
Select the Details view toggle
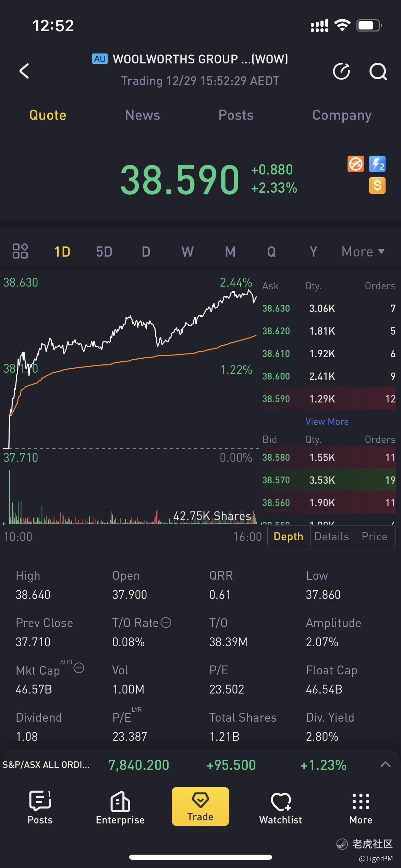[331, 537]
